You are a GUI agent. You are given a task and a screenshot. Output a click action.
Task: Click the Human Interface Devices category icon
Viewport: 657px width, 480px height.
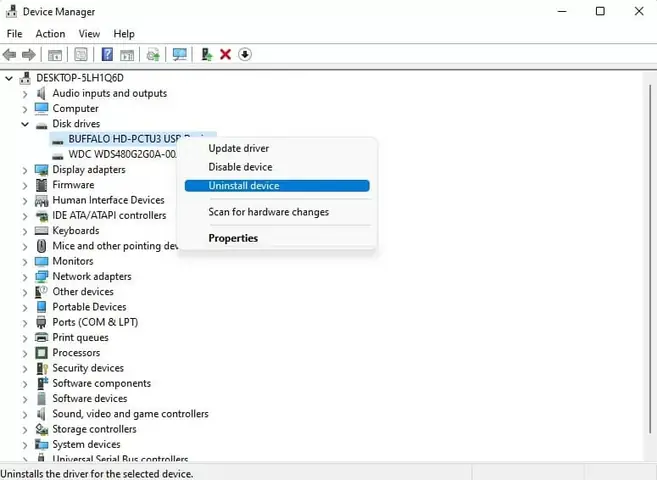pos(41,200)
